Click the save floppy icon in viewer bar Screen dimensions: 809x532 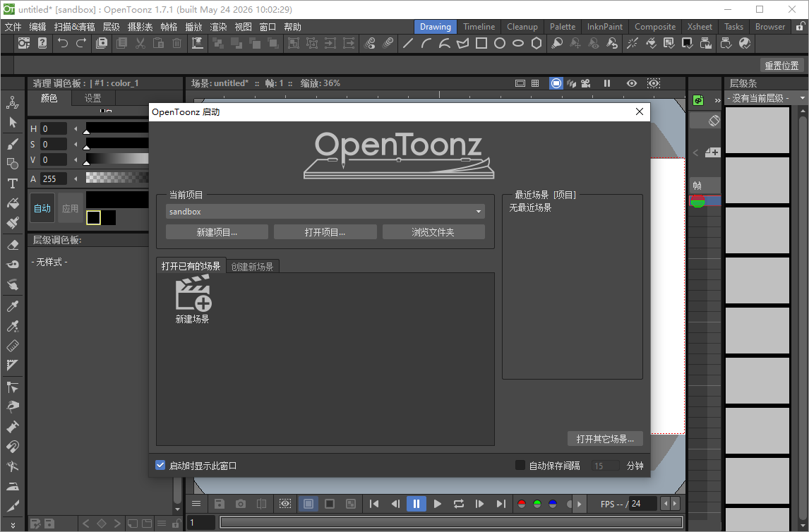(220, 504)
